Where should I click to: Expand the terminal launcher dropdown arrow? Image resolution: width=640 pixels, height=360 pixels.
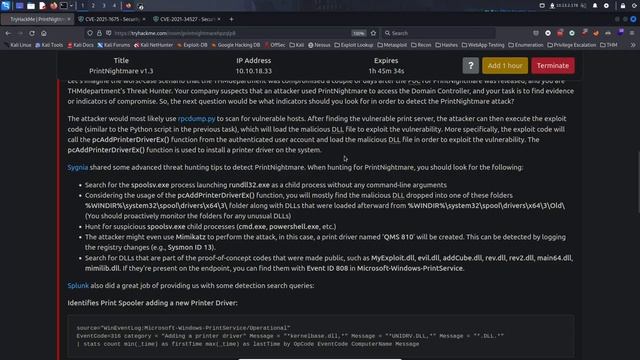71,6
